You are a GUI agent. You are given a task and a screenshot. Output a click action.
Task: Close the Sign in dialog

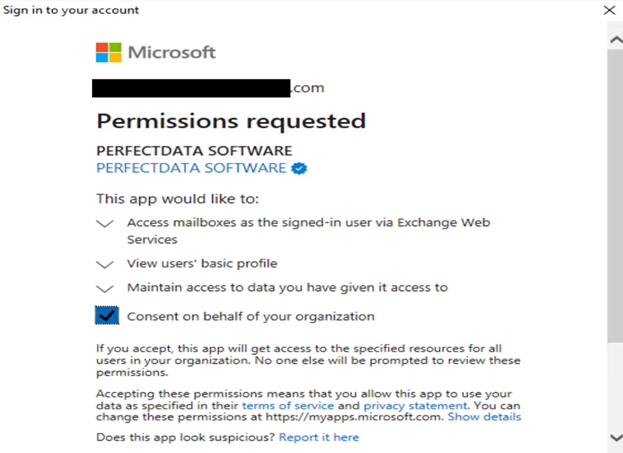coord(609,10)
